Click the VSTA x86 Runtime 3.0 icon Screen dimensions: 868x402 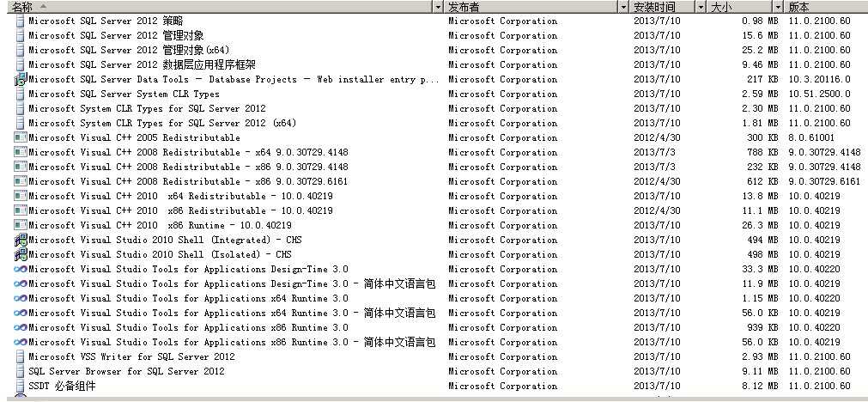point(21,328)
